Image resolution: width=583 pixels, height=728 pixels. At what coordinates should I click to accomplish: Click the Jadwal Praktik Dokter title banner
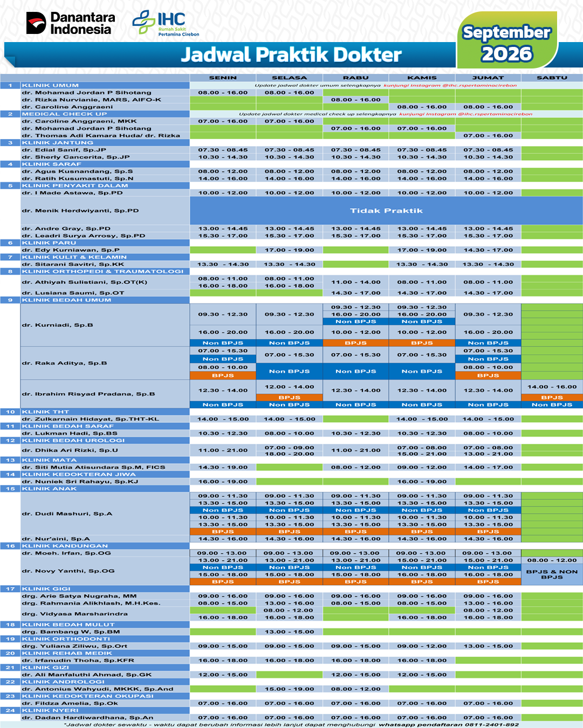point(291,55)
